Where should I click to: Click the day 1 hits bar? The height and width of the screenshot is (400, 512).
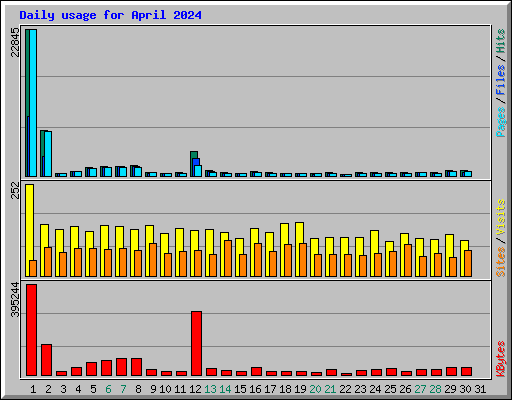[x=27, y=103]
